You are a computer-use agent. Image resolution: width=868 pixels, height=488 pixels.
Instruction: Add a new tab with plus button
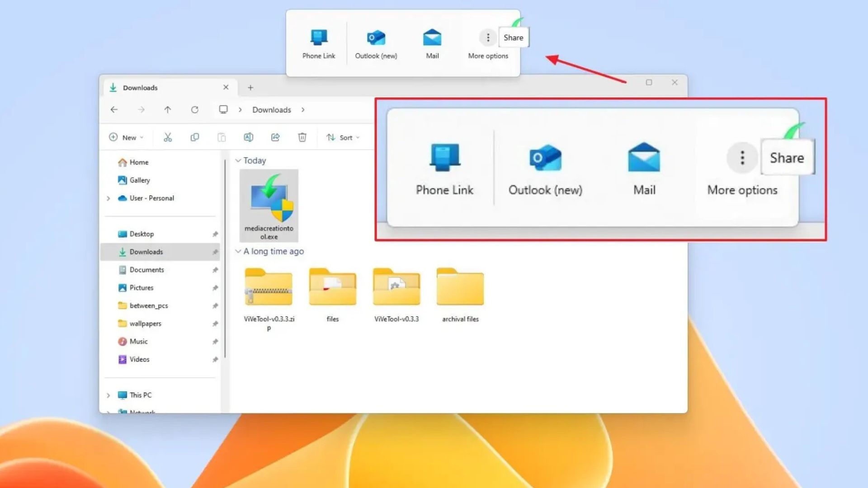pyautogui.click(x=250, y=88)
